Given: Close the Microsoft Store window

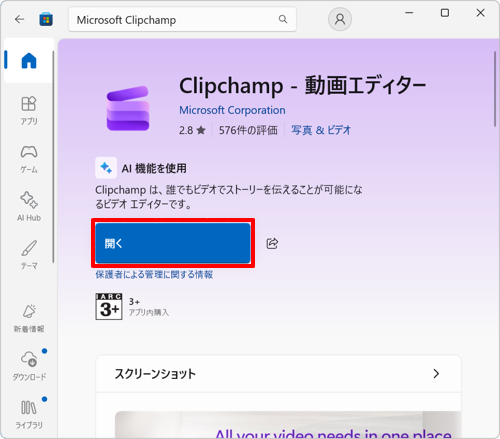Looking at the screenshot, I should coord(480,13).
